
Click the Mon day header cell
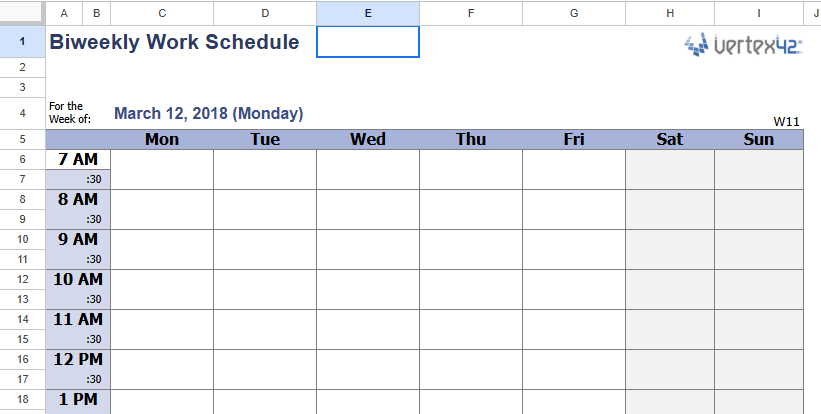point(162,139)
